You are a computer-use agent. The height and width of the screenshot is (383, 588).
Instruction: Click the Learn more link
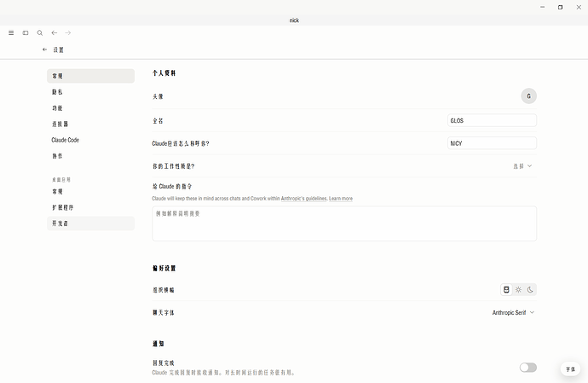coord(341,198)
